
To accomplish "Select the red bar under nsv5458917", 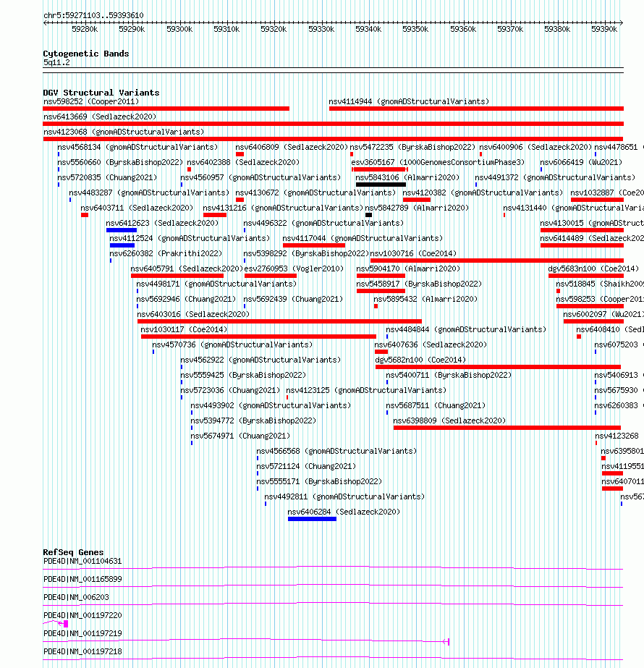I will pos(381,291).
